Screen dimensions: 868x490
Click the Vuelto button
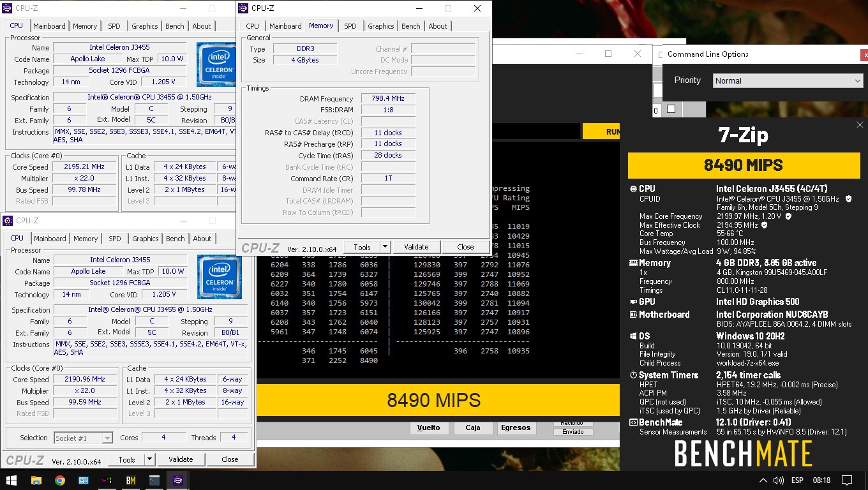click(428, 427)
